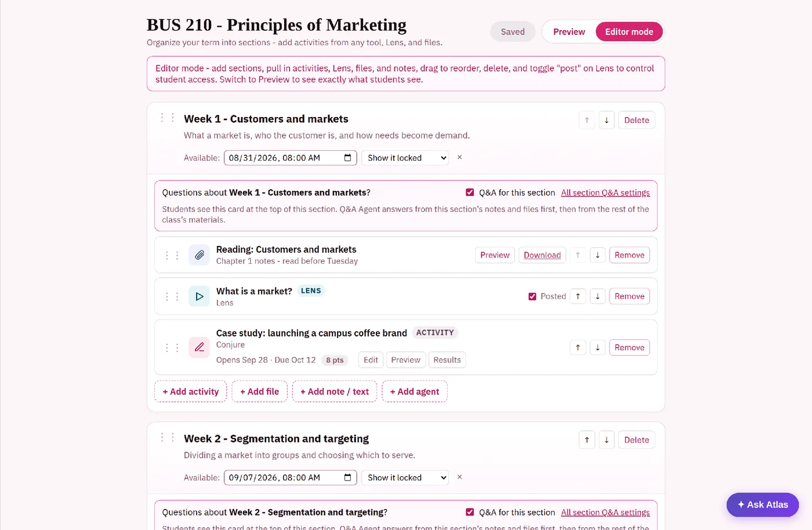Screen dimensions: 812x530
Task: Select Editor mode tab
Action: click(x=629, y=32)
